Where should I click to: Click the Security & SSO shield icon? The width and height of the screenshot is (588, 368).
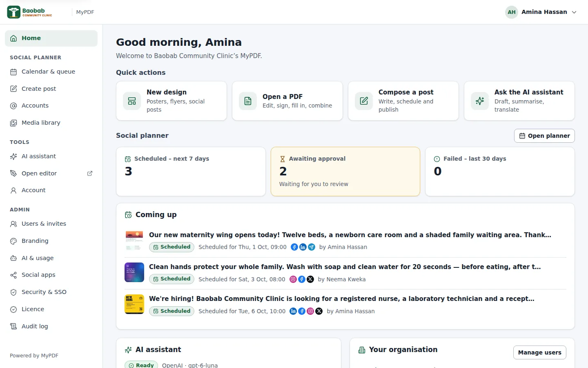coord(13,292)
